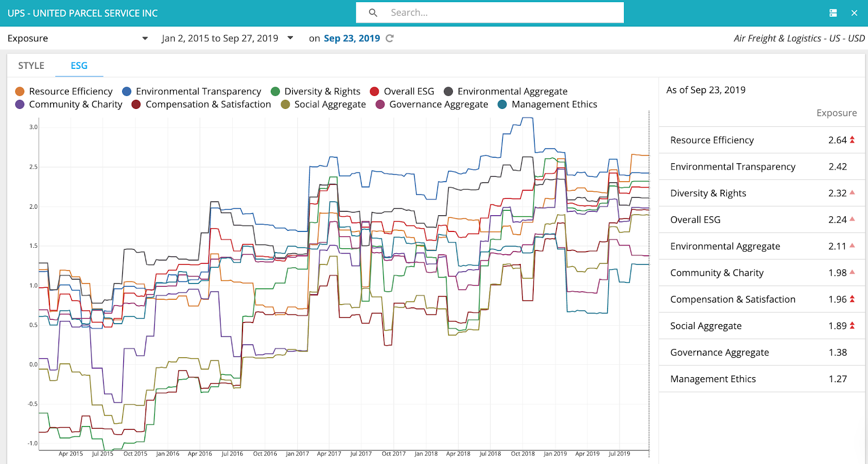This screenshot has width=868, height=464.
Task: Open the date range dropdown arrow
Action: coord(290,38)
